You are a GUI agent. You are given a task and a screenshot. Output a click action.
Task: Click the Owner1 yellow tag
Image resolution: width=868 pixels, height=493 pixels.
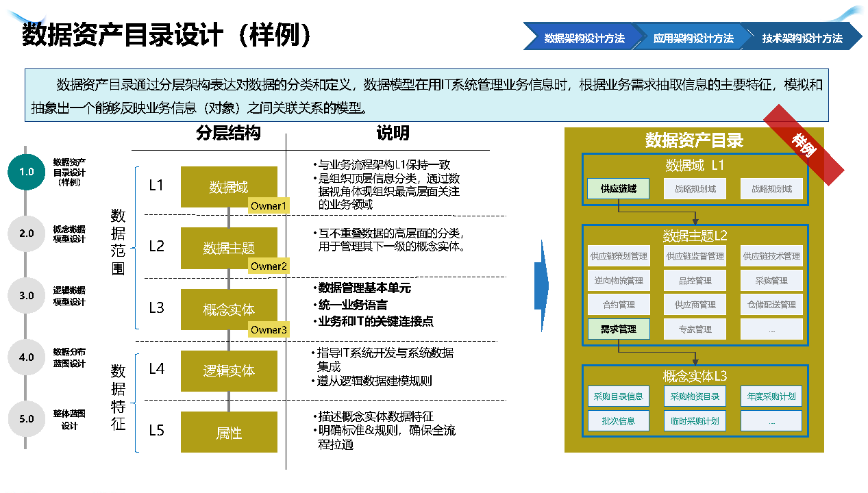click(269, 206)
